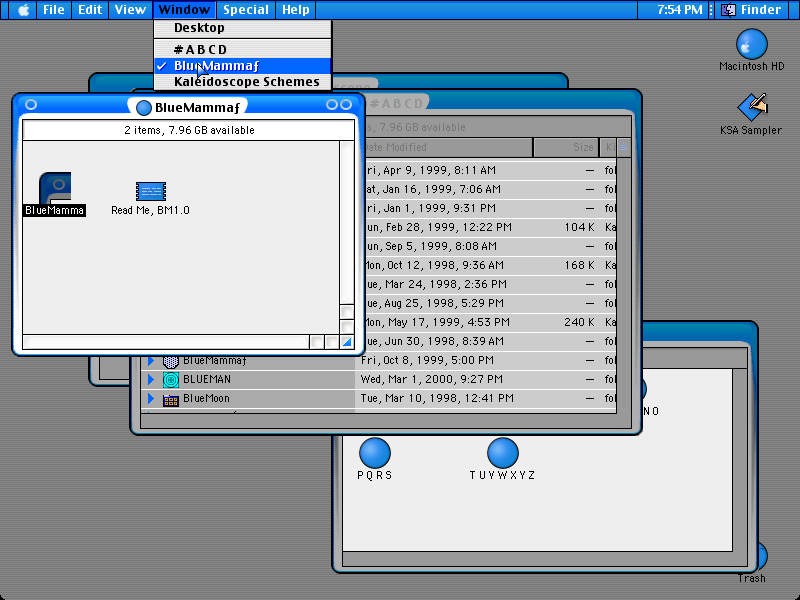The image size is (800, 600).
Task: Select the Read Me, BM1.0 document icon
Action: tap(151, 191)
